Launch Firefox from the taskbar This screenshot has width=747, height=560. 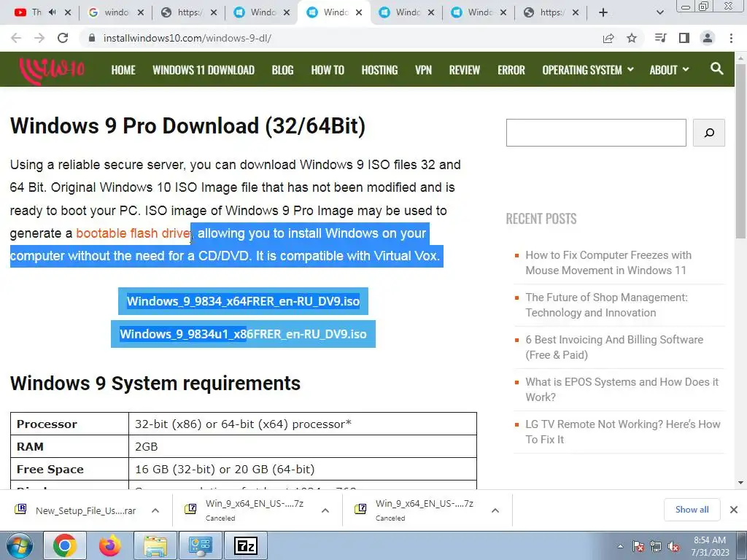coord(110,545)
